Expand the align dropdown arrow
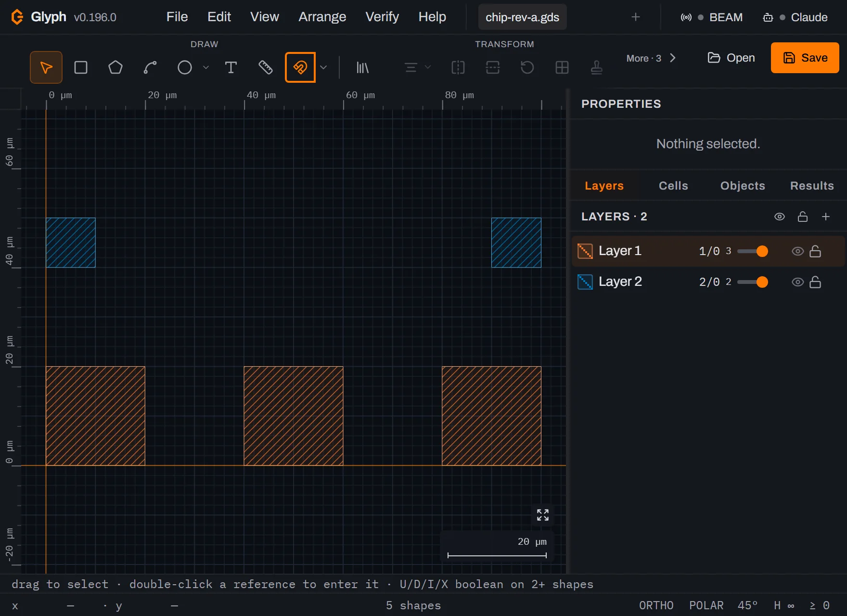This screenshot has width=847, height=616. [x=428, y=67]
